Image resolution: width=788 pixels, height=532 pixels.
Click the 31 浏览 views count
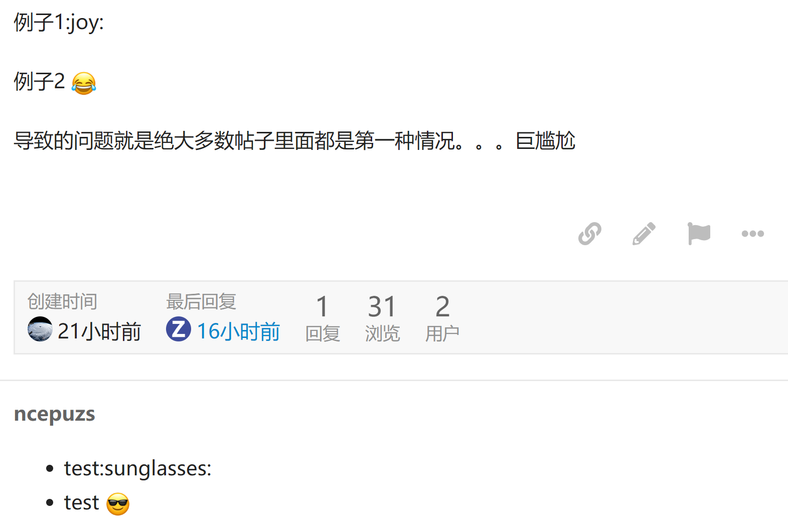tap(382, 318)
